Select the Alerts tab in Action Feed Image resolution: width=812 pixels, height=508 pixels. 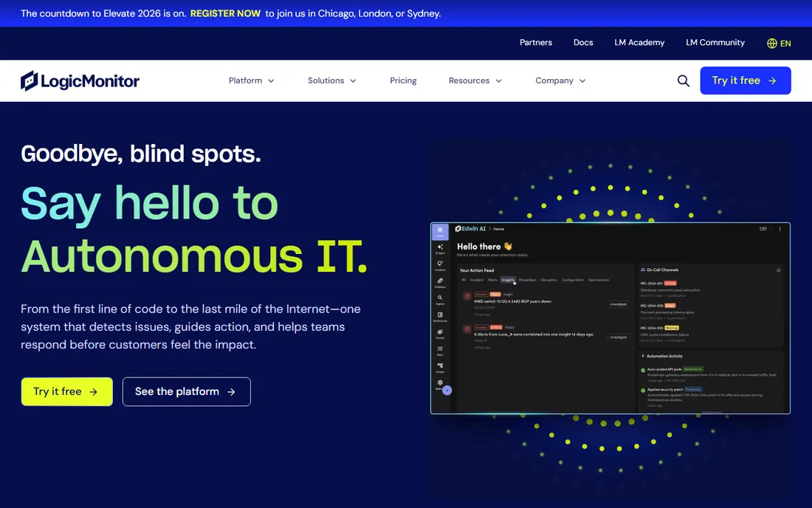tap(492, 280)
